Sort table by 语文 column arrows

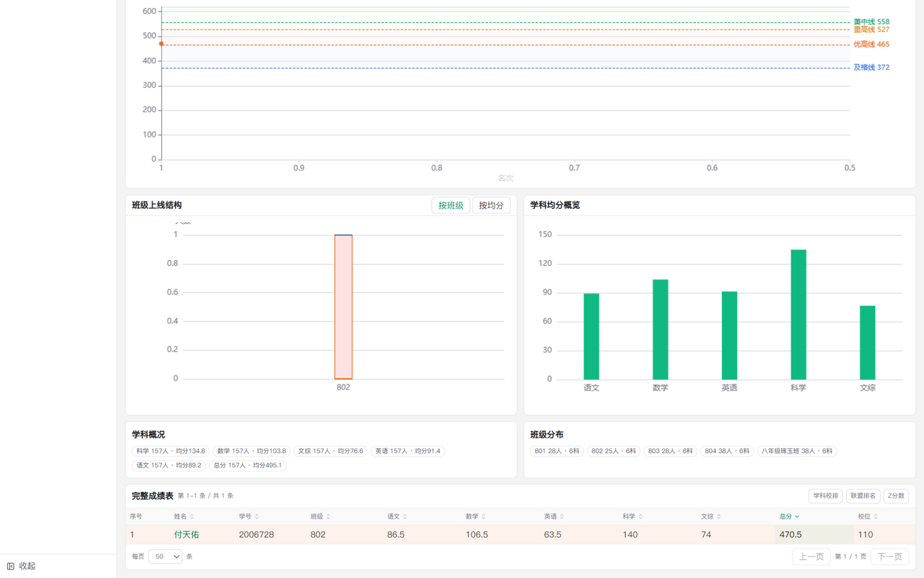tap(405, 516)
